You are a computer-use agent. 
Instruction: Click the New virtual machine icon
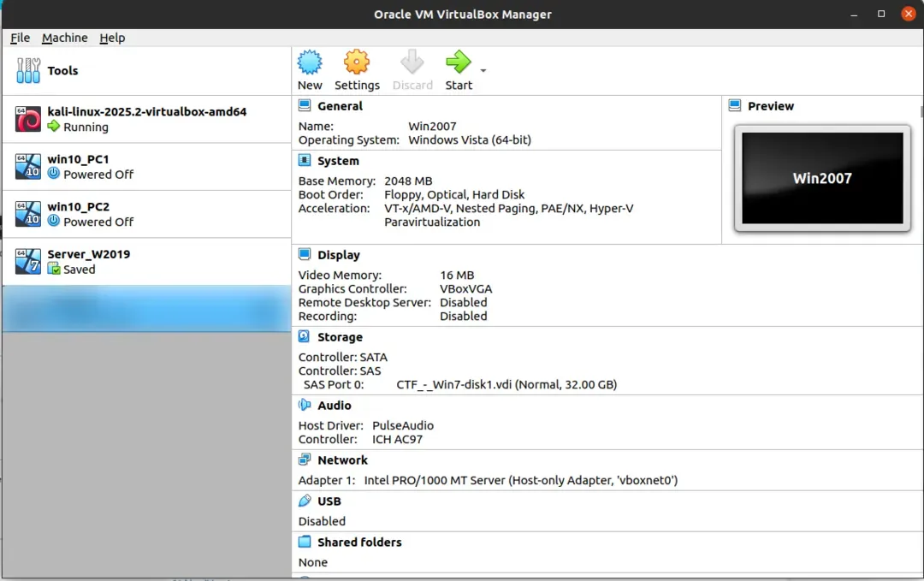click(x=310, y=62)
